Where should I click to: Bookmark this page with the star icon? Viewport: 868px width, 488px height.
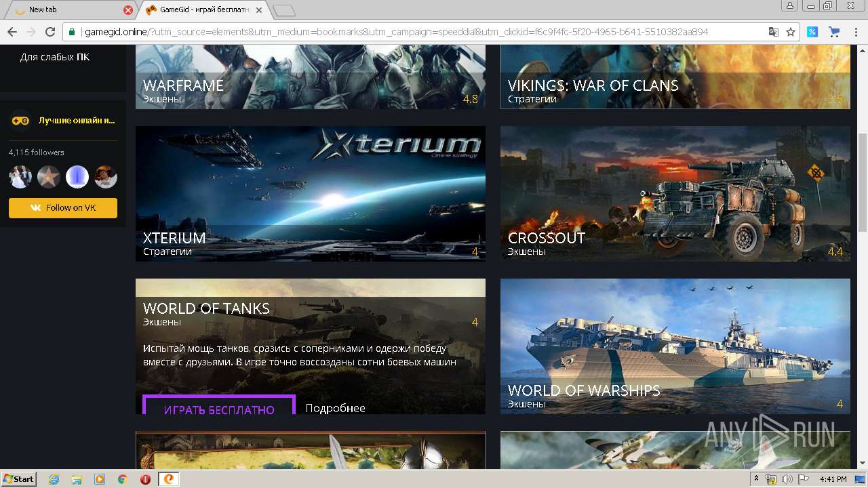tap(791, 32)
